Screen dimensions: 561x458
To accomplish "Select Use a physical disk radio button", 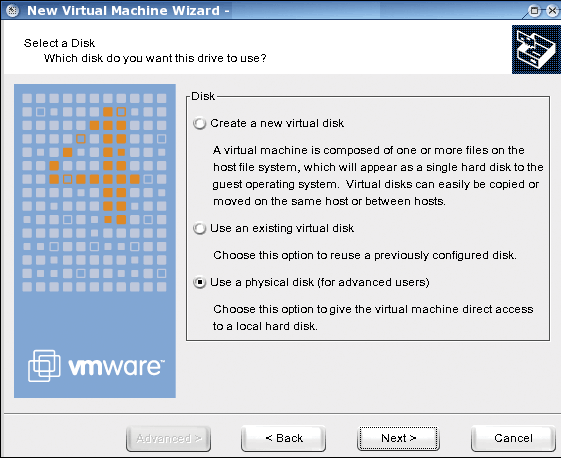I will pyautogui.click(x=199, y=283).
